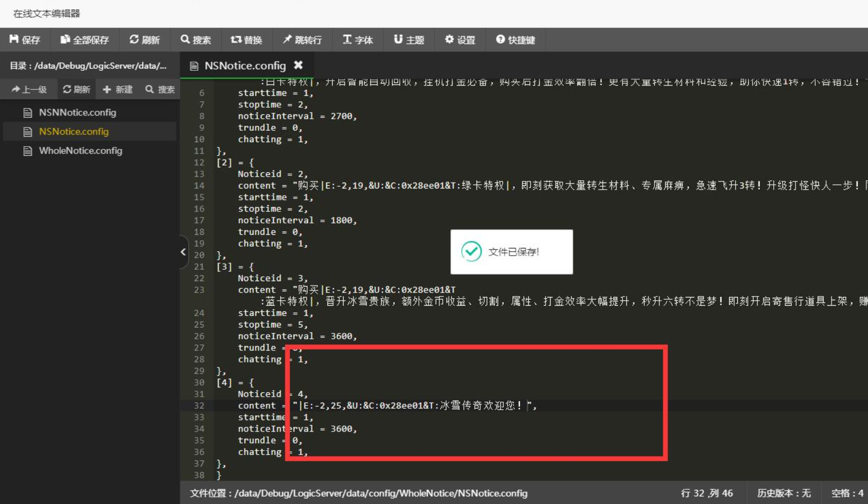Click the 保存 (Save) toolbar button
868x504 pixels.
pyautogui.click(x=25, y=40)
